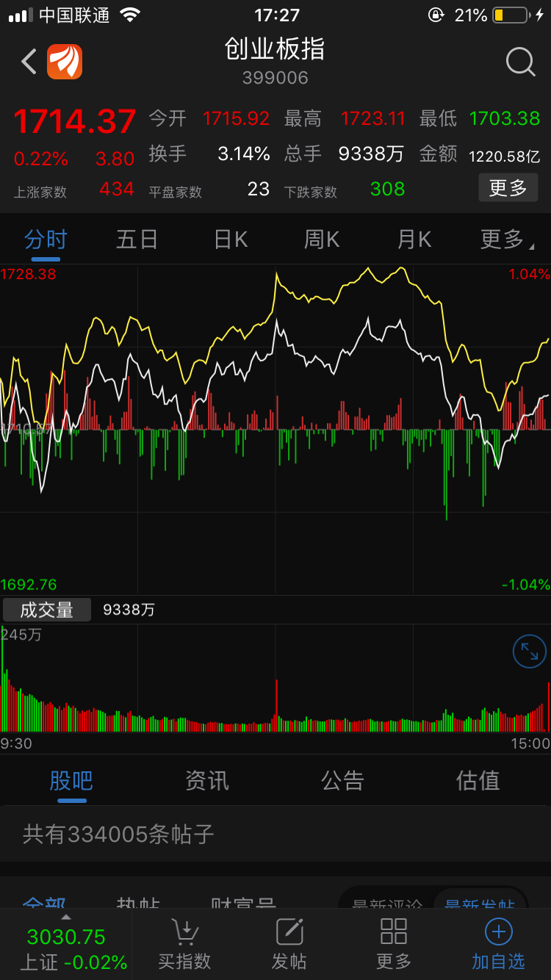This screenshot has width=551, height=980.
Task: Open the More grid icon
Action: point(394,932)
